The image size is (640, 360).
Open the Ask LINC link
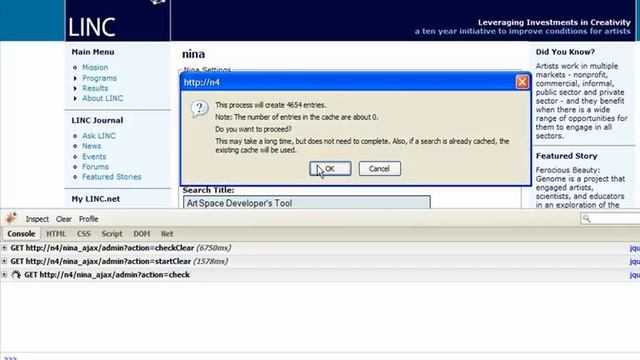click(x=99, y=136)
